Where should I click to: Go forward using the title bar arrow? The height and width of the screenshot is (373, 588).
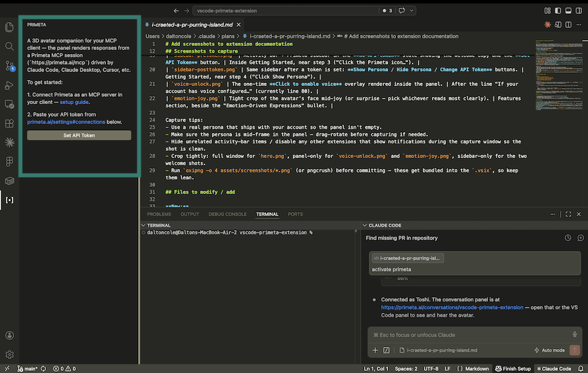click(187, 11)
